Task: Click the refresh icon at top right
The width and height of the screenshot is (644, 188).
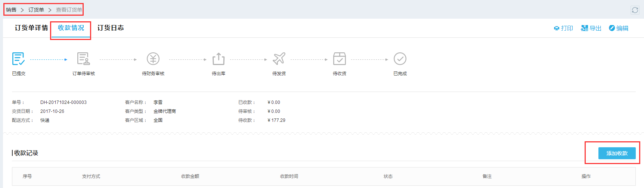Action: (x=635, y=10)
